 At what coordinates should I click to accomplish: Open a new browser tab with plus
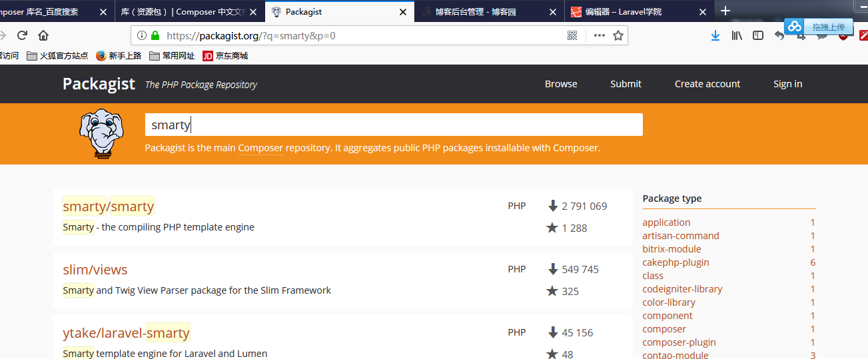725,11
